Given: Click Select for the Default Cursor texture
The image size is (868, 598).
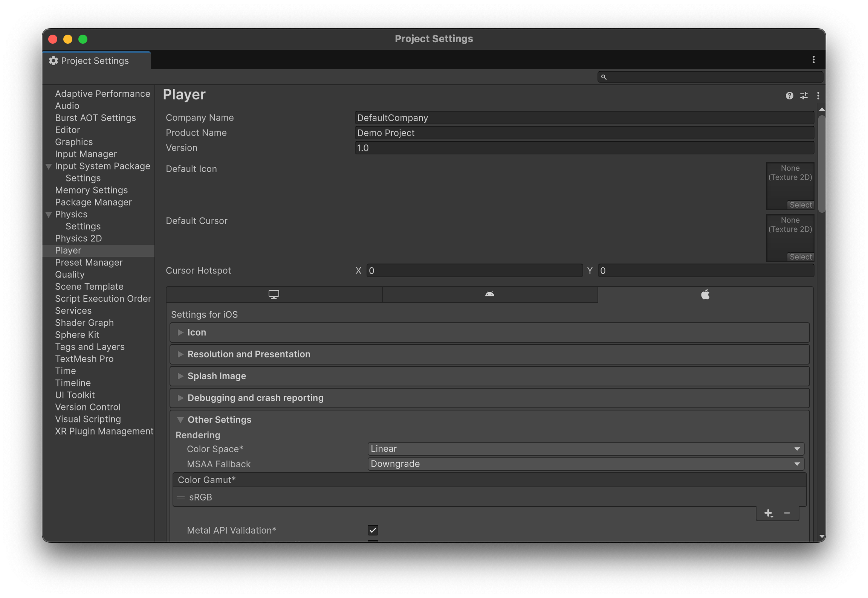Looking at the screenshot, I should pyautogui.click(x=801, y=257).
